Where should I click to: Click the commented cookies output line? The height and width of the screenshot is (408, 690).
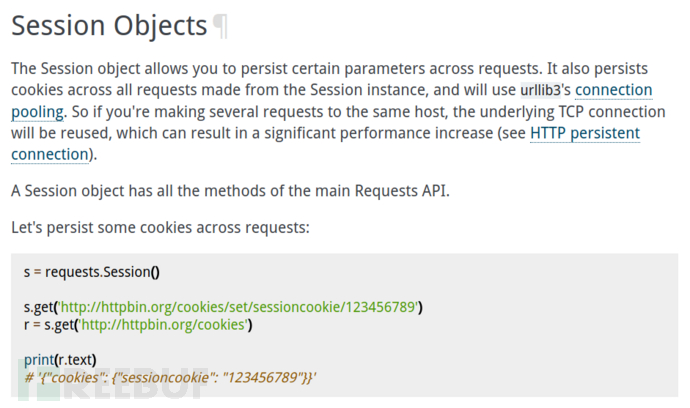[170, 378]
